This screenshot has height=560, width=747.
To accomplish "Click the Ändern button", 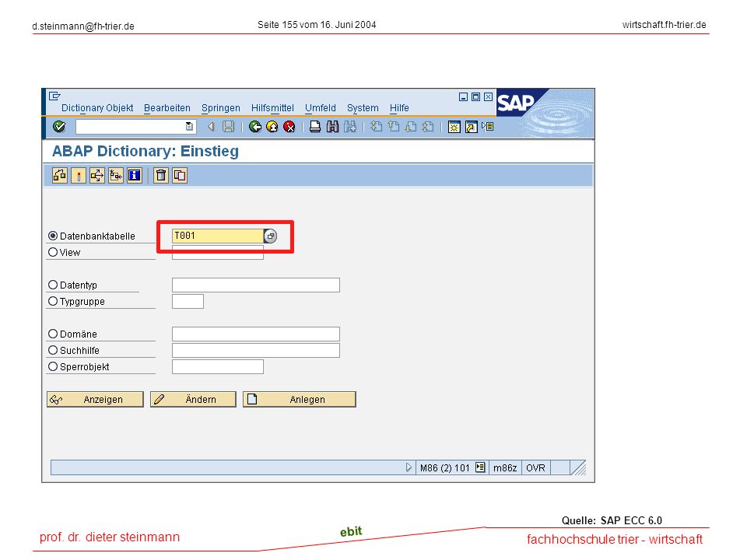I will pos(193,399).
